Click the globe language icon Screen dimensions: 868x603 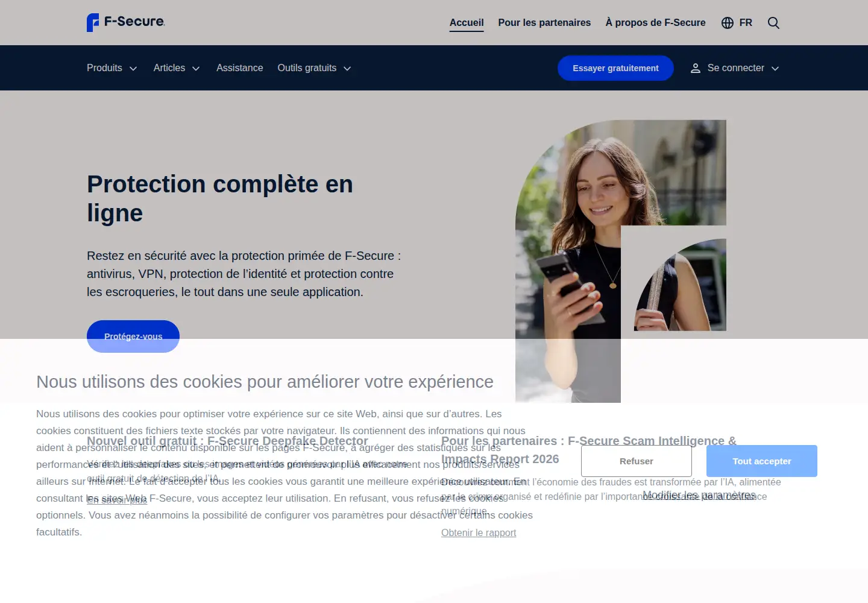pyautogui.click(x=728, y=23)
